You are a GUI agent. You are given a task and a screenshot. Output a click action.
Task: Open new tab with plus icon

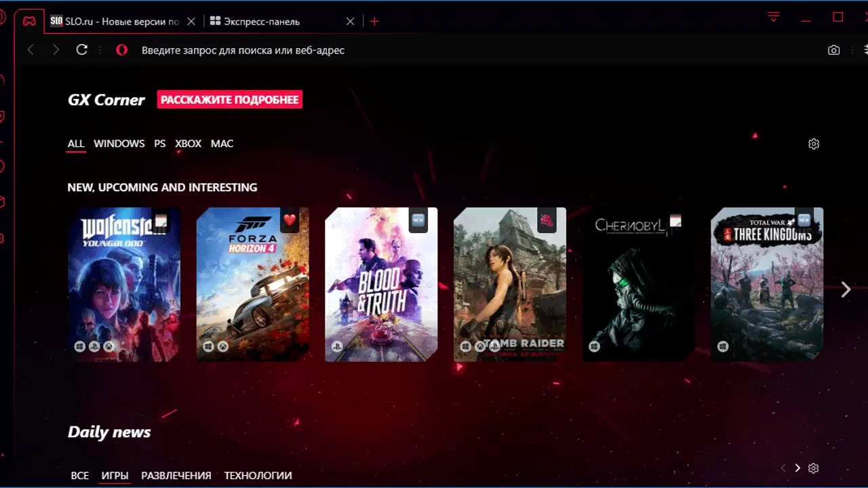[374, 22]
